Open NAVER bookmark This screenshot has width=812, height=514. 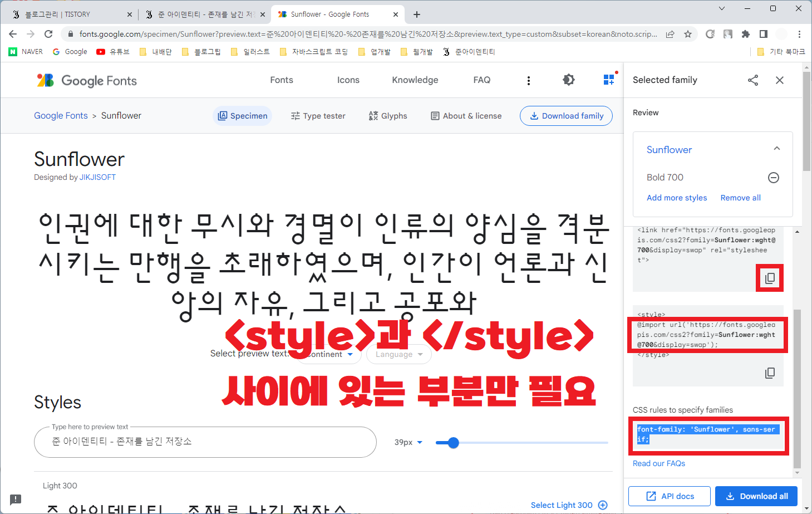[26, 52]
